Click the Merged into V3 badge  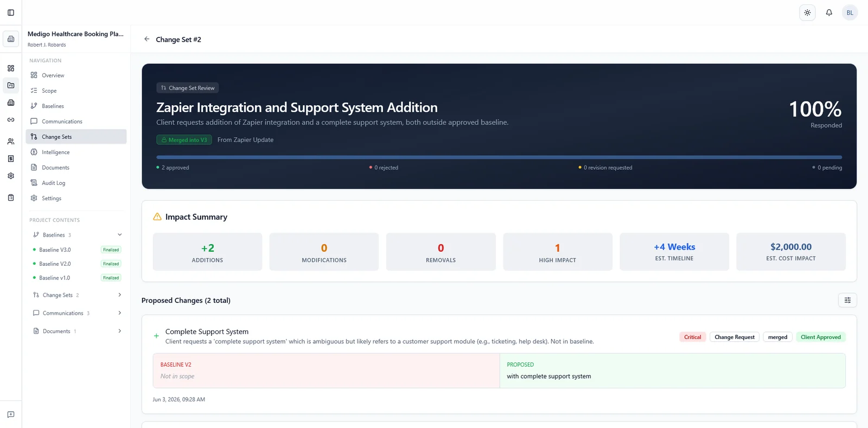184,140
